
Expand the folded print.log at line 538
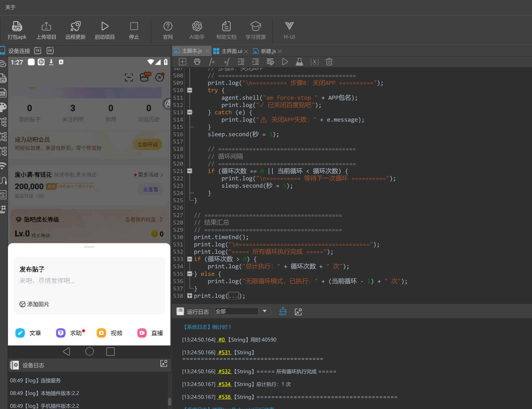tap(190, 296)
